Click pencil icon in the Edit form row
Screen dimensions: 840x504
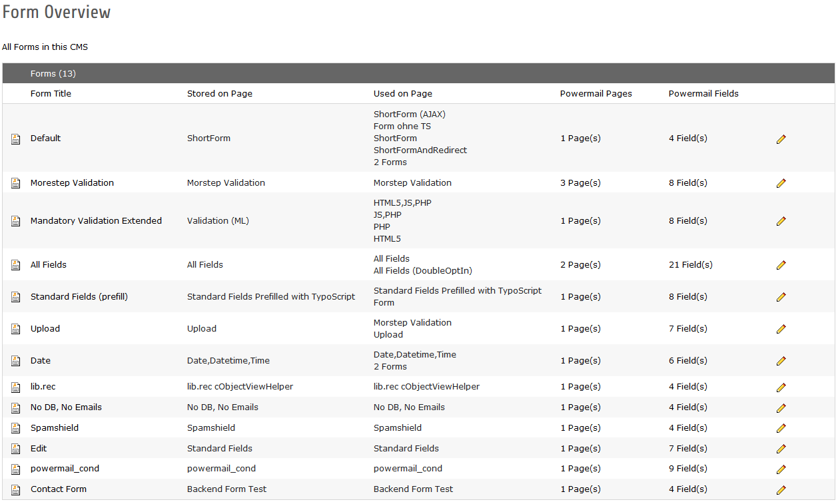781,449
